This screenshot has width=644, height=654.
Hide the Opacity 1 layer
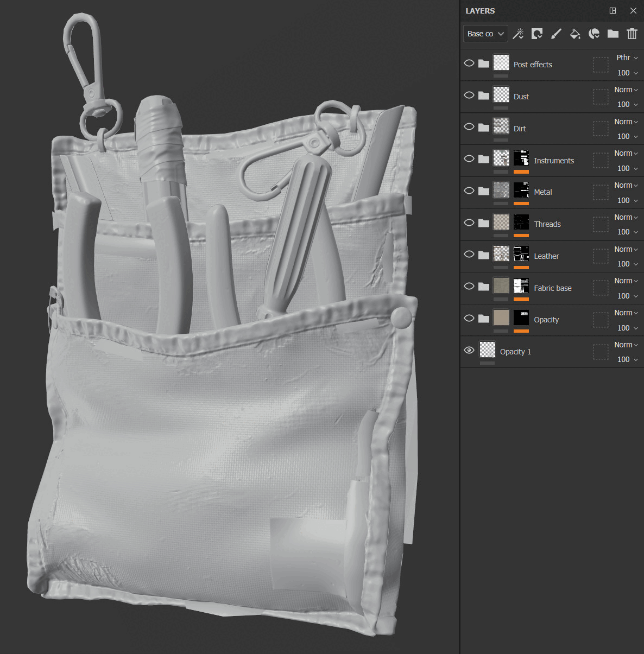coord(469,350)
